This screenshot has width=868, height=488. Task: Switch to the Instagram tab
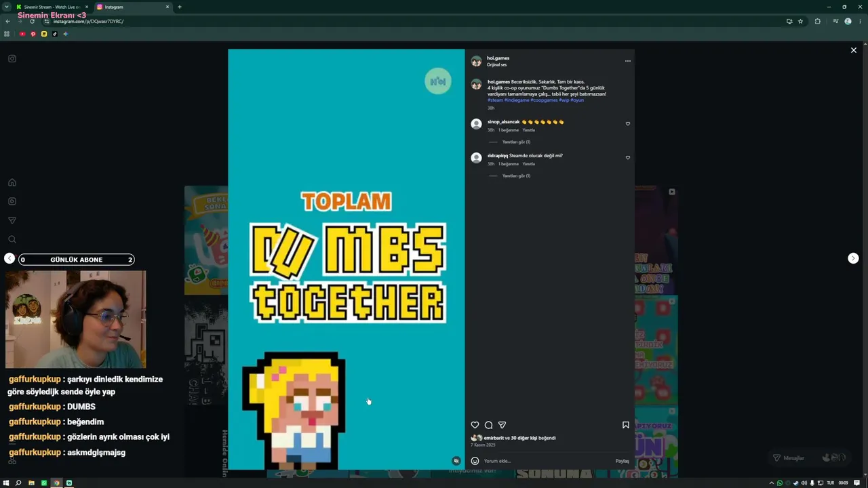(133, 7)
